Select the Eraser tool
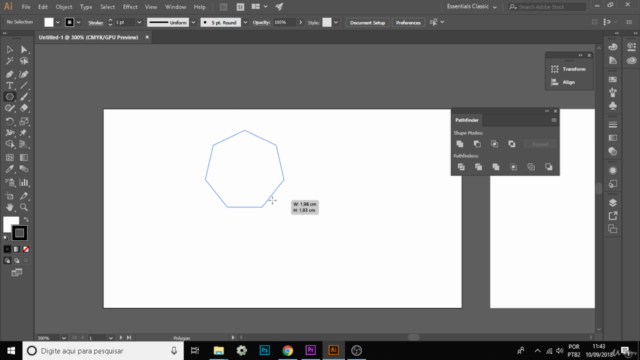 [24, 108]
